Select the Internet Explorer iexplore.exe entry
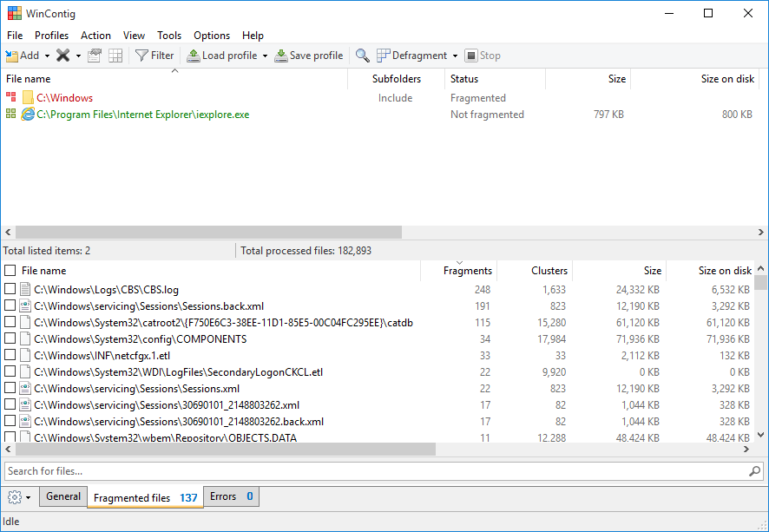The height and width of the screenshot is (532, 769). tap(142, 115)
